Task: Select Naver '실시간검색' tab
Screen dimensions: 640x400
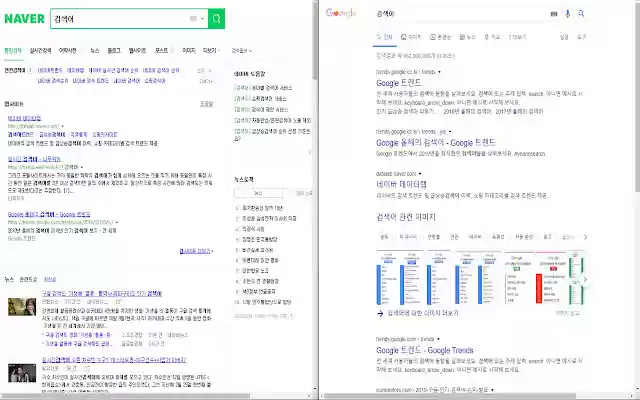Action: pos(40,51)
